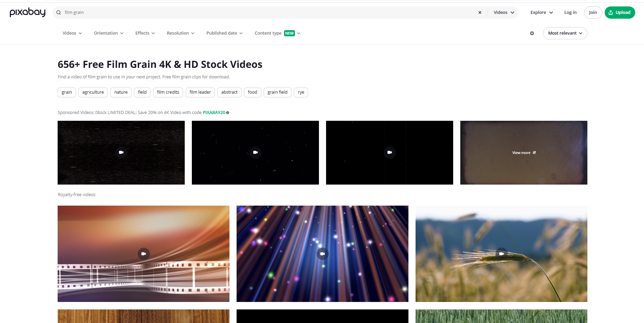Viewport: 644px width, 323px height.
Task: Clear the search field with the X icon
Action: click(480, 12)
